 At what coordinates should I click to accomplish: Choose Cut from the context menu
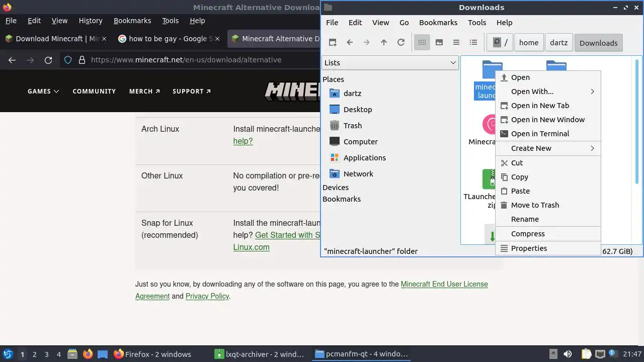tap(548, 163)
